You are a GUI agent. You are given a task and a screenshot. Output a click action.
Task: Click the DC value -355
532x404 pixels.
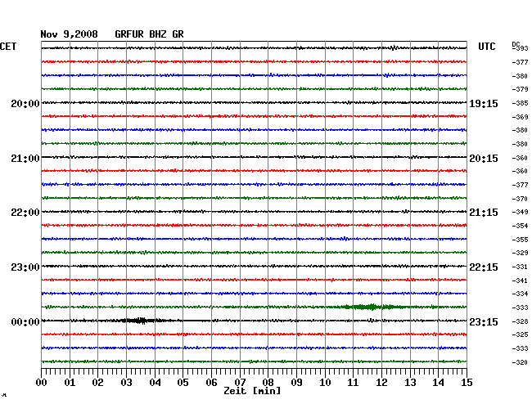[520, 240]
